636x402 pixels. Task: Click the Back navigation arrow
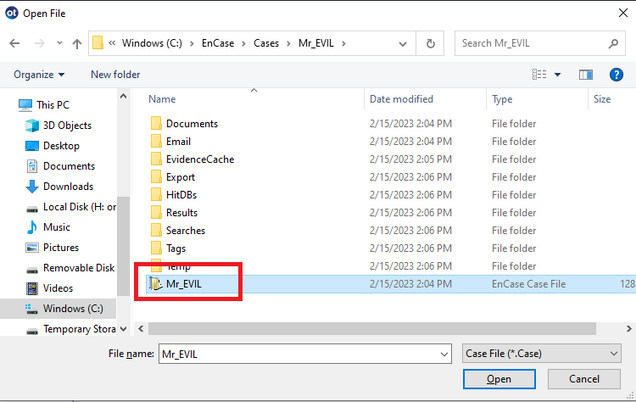15,44
